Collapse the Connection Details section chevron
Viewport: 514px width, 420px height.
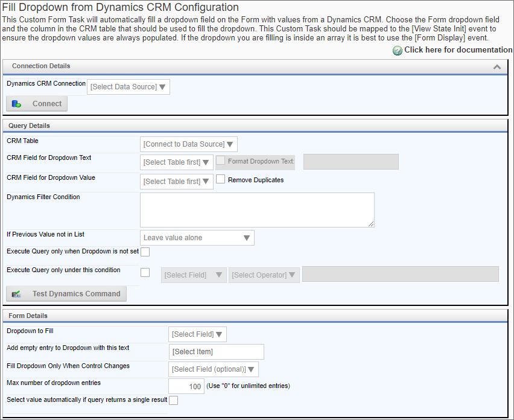(497, 67)
